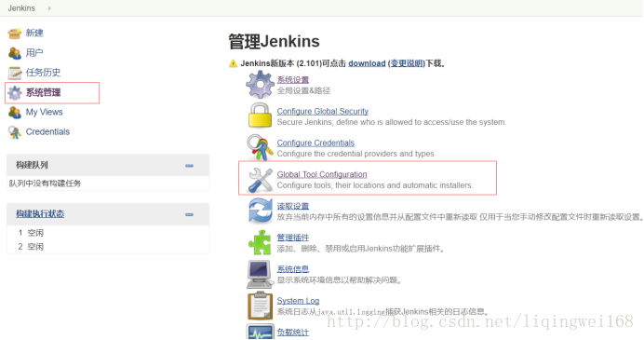
Task: Click the padlock icon for Global Security
Action: click(260, 116)
